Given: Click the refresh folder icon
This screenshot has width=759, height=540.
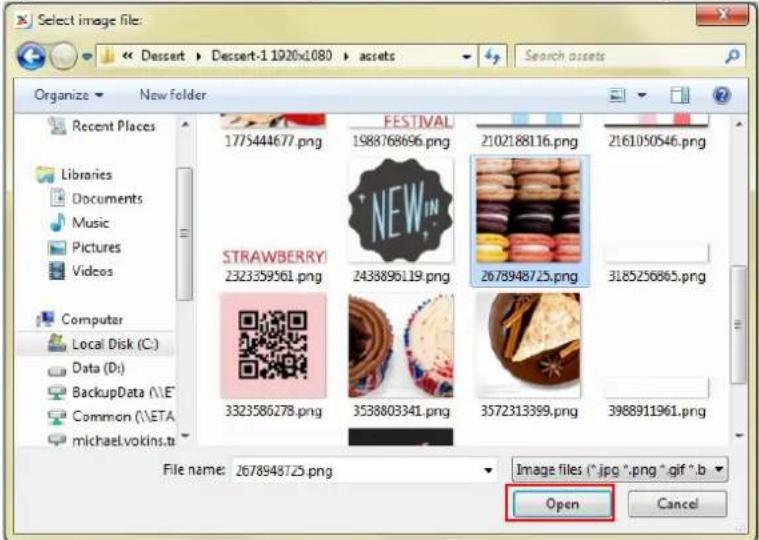Looking at the screenshot, I should coord(492,57).
